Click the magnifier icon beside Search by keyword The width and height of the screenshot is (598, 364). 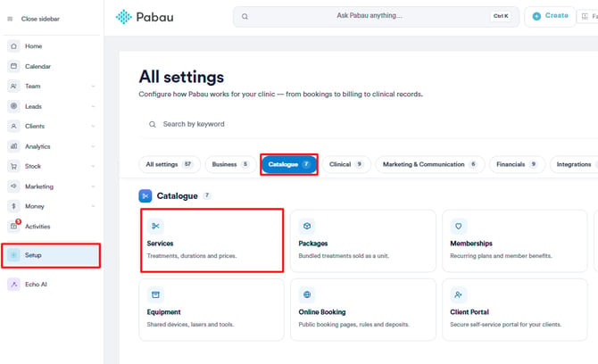coord(152,124)
